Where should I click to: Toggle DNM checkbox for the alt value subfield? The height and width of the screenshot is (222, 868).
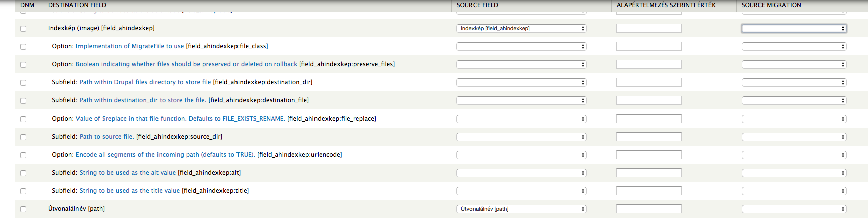coord(23,173)
